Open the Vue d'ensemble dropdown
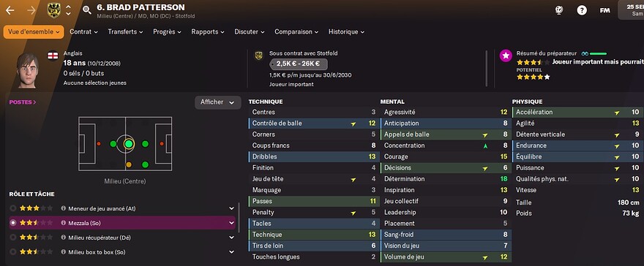Image resolution: width=644 pixels, height=266 pixels. 34,31
